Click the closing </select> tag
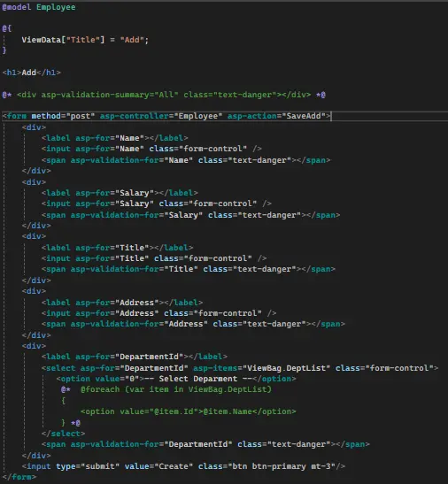This screenshot has height=484, width=448. (x=63, y=434)
